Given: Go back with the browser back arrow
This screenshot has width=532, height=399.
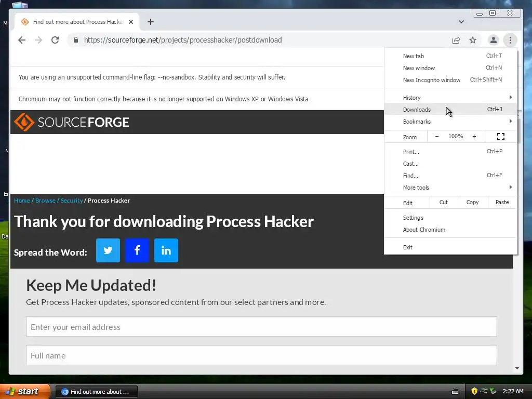Looking at the screenshot, I should click(x=22, y=40).
